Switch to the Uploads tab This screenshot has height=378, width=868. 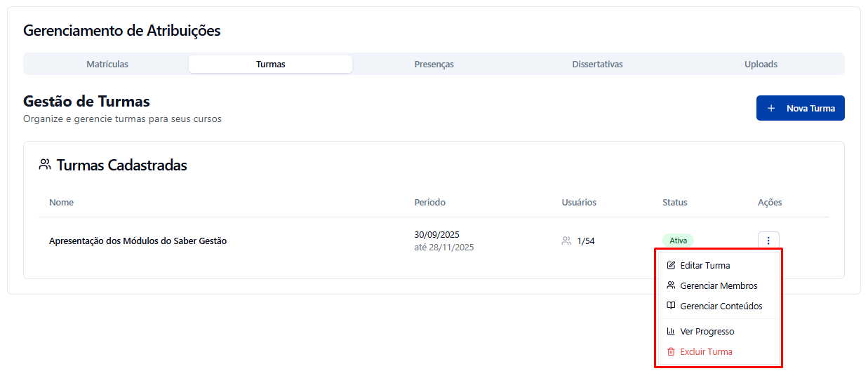[761, 64]
